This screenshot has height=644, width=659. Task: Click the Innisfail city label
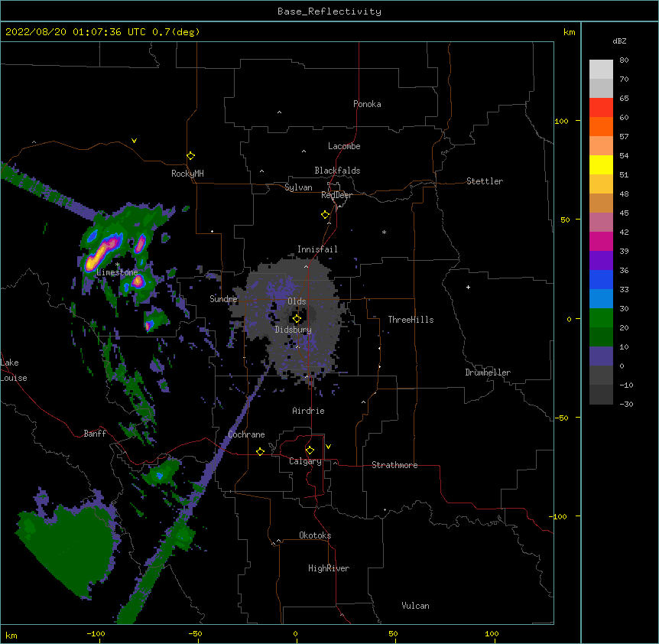point(317,249)
